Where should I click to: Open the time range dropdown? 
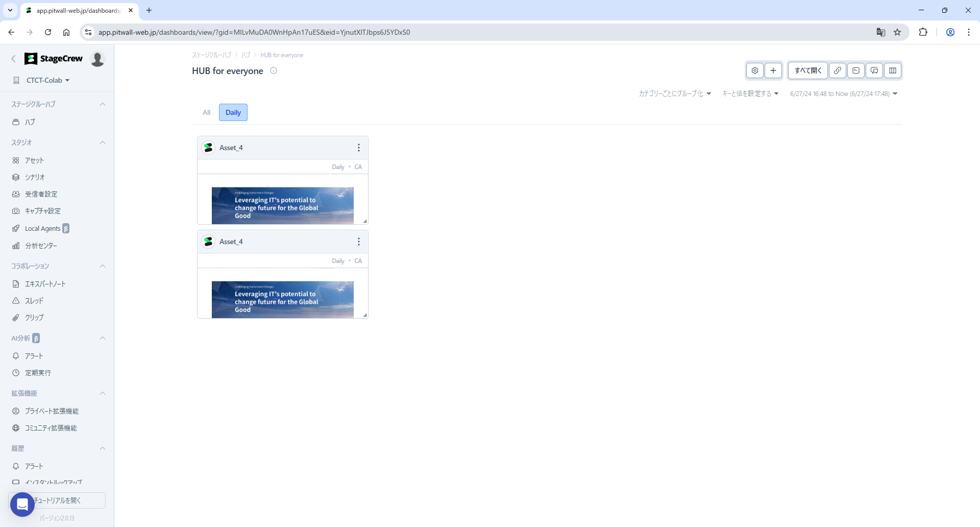(x=843, y=93)
